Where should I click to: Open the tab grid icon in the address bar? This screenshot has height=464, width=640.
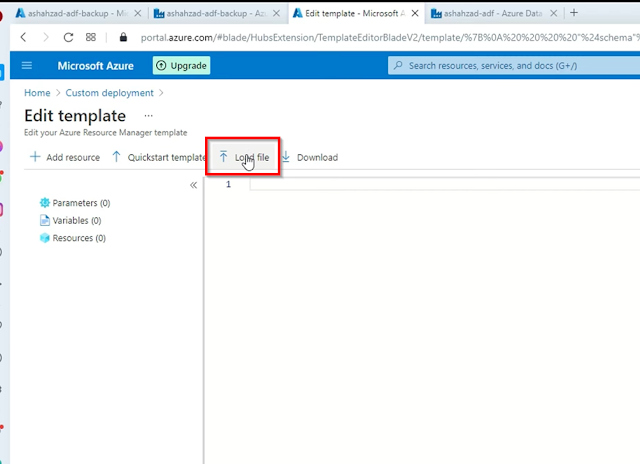pyautogui.click(x=91, y=37)
